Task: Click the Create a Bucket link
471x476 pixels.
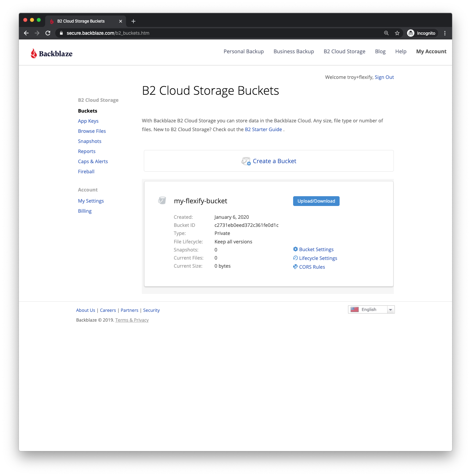Action: (x=275, y=161)
